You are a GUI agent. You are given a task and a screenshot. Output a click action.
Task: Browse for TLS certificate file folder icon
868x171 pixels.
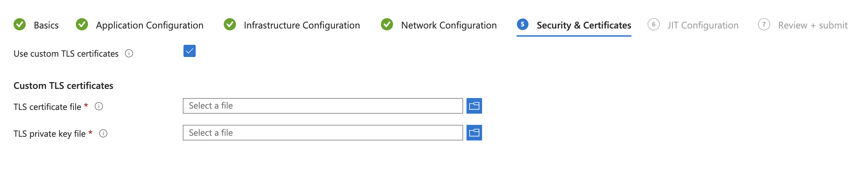pos(474,106)
